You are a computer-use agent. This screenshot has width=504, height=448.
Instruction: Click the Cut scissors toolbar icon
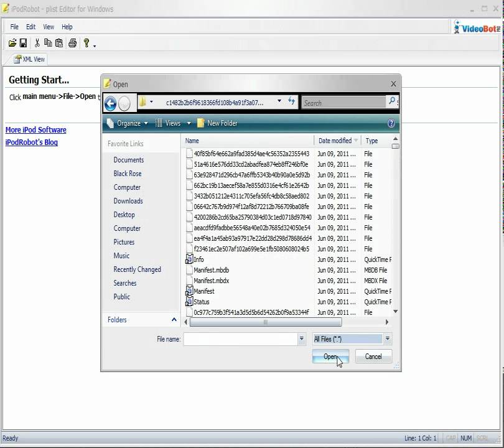[x=37, y=43]
